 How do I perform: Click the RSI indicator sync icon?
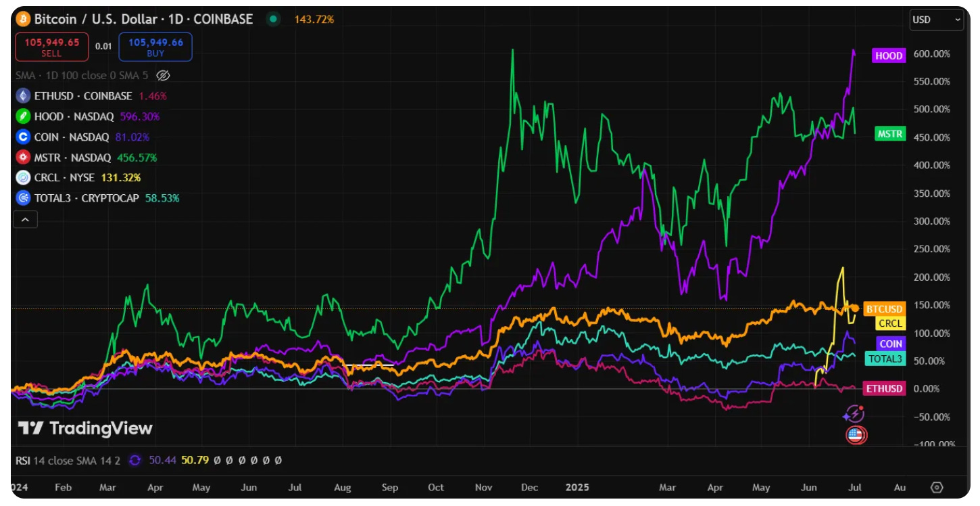tap(134, 460)
